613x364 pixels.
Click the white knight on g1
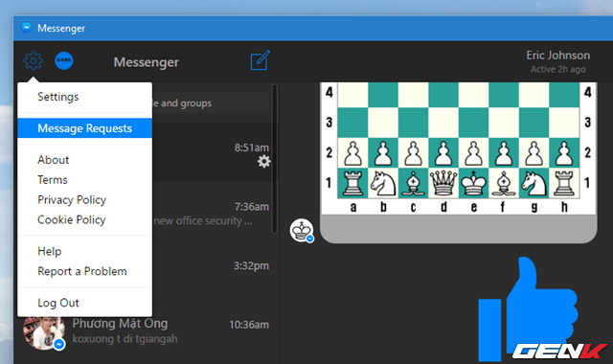click(534, 183)
